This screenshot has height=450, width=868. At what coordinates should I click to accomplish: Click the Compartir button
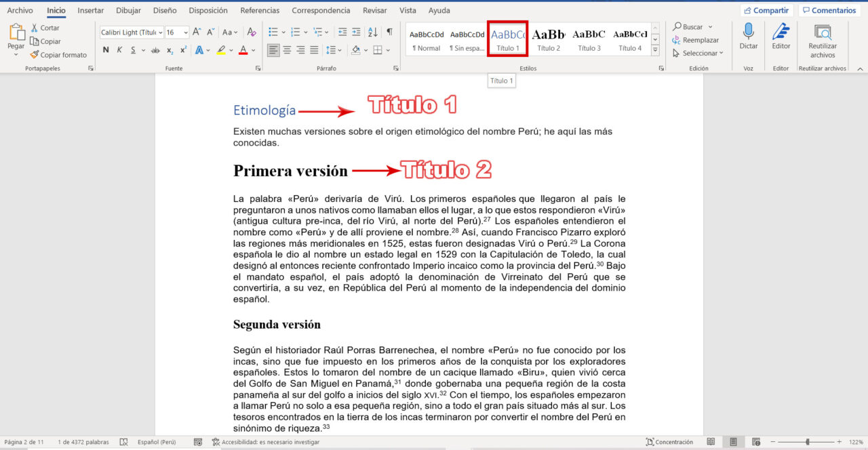pyautogui.click(x=766, y=9)
